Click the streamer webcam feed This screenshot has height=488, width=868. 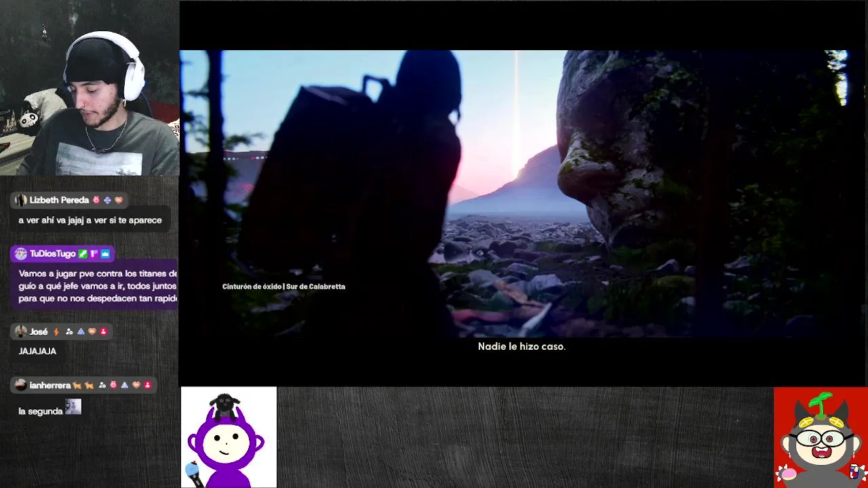click(90, 88)
